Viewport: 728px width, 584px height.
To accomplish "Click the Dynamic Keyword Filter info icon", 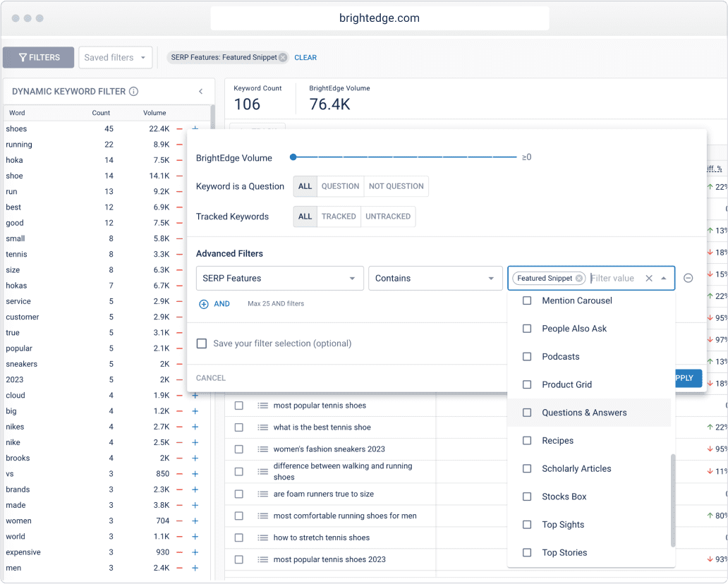I will click(134, 92).
